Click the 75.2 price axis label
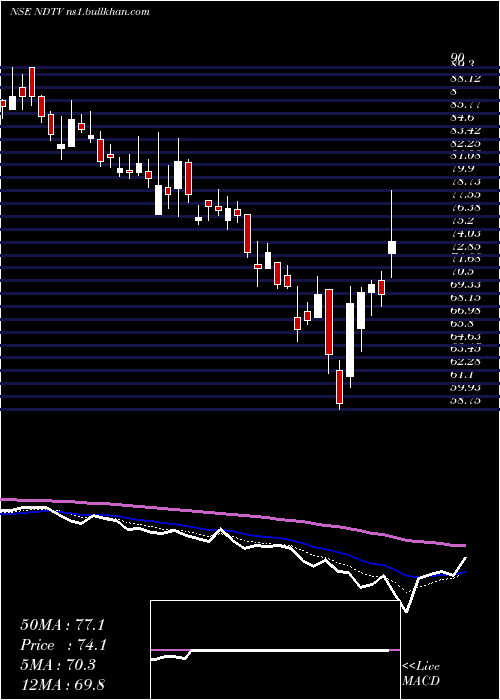Screen dimensions: 500x700 pos(462,221)
